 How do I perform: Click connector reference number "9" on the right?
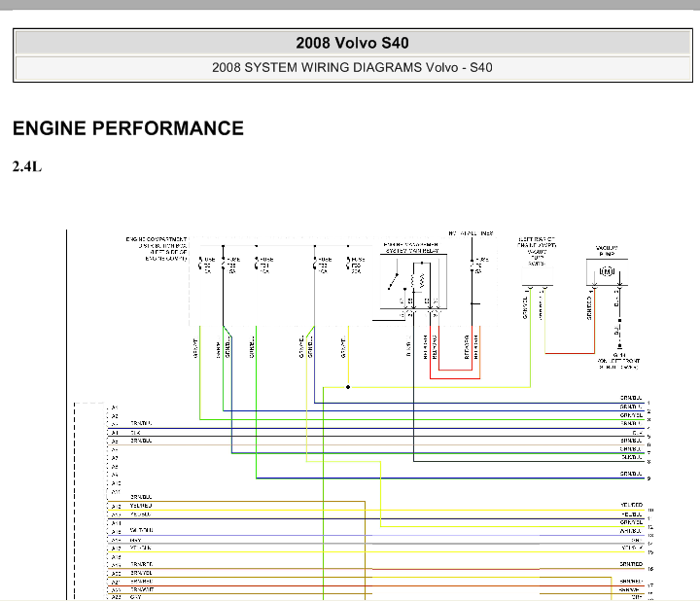(648, 478)
